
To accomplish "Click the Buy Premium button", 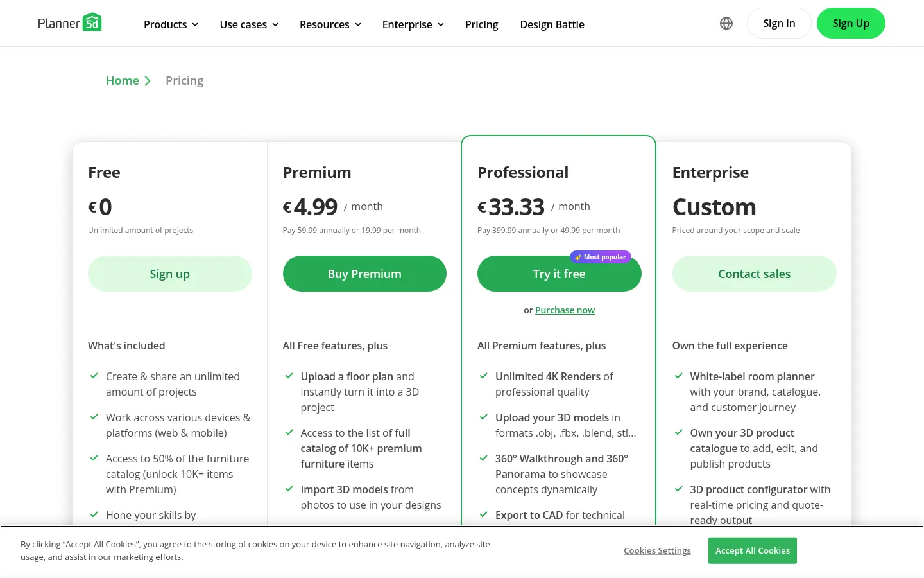I will (364, 274).
